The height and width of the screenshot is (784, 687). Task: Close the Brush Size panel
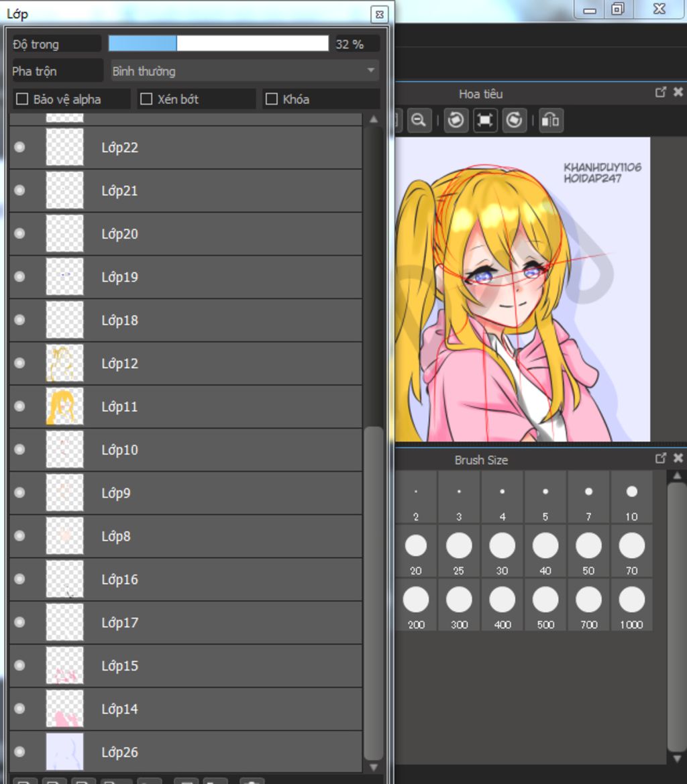(678, 458)
